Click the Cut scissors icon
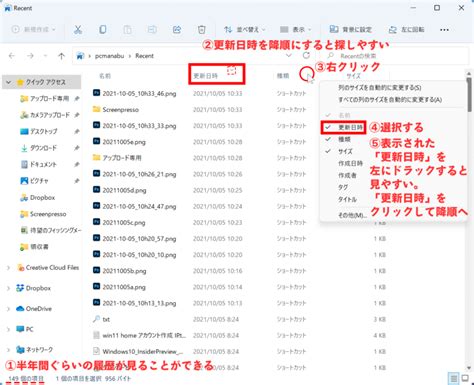474x385 pixels. pos(78,30)
